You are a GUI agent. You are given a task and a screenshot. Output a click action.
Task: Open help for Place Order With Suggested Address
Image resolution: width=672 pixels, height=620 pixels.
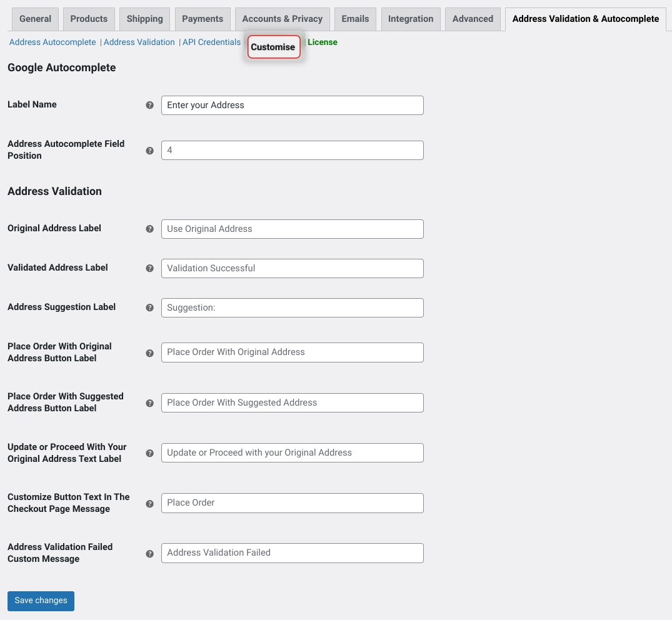150,403
